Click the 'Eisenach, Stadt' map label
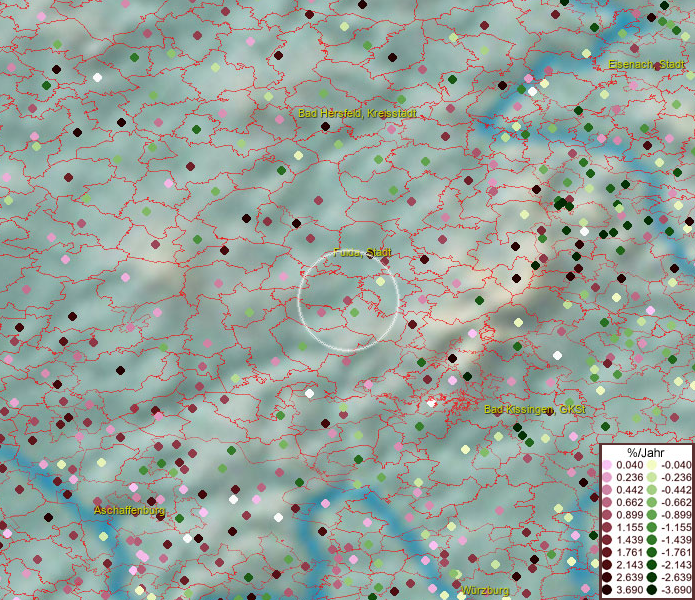Screen dimensions: 695x600 click(646, 65)
